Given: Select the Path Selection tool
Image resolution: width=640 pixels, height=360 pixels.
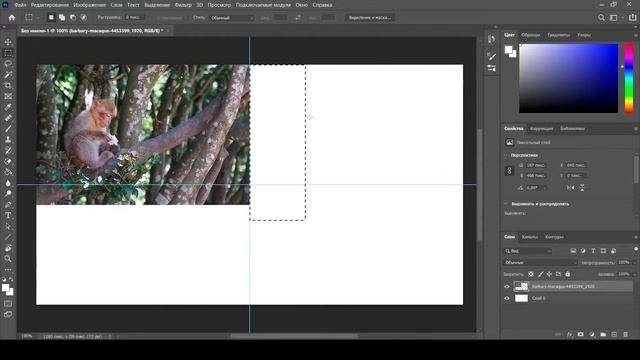Looking at the screenshot, I should 8,226.
